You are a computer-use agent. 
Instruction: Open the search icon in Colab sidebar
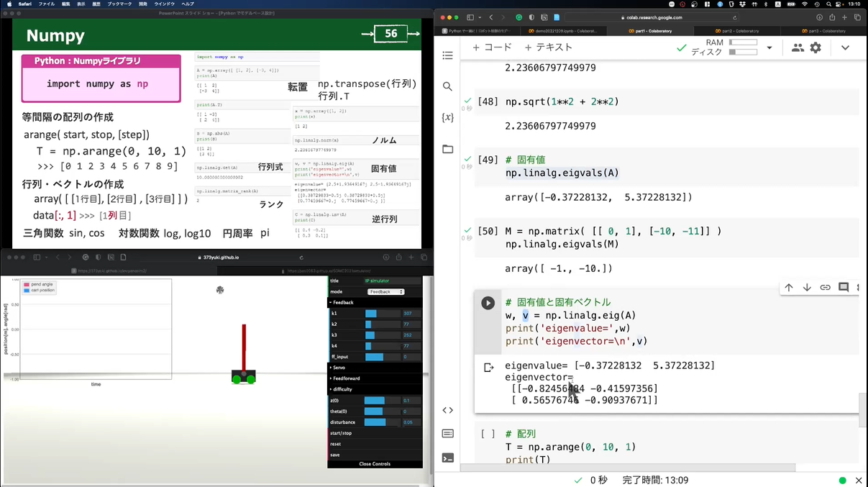pos(447,86)
